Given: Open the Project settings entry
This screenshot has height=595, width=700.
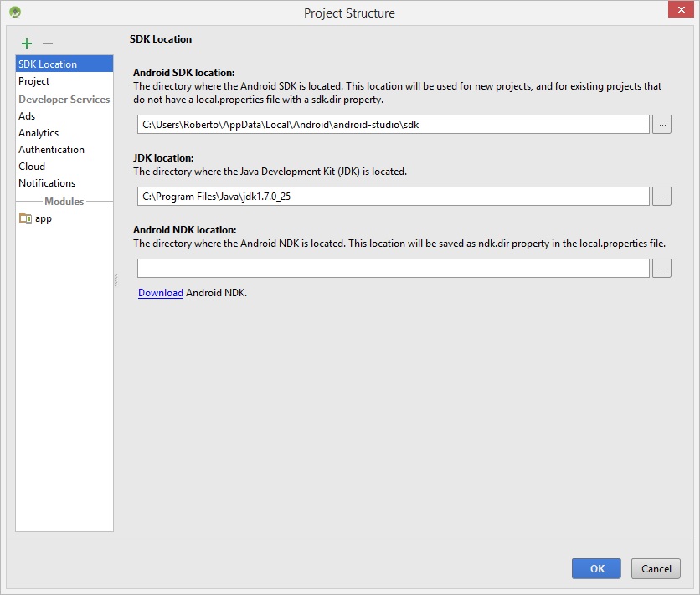Looking at the screenshot, I should pos(34,81).
